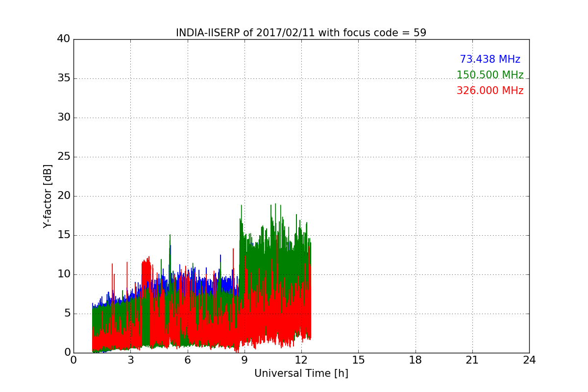Image resolution: width=588 pixels, height=392 pixels.
Task: Click the Y-factor [dB] axis label
Action: 48,196
